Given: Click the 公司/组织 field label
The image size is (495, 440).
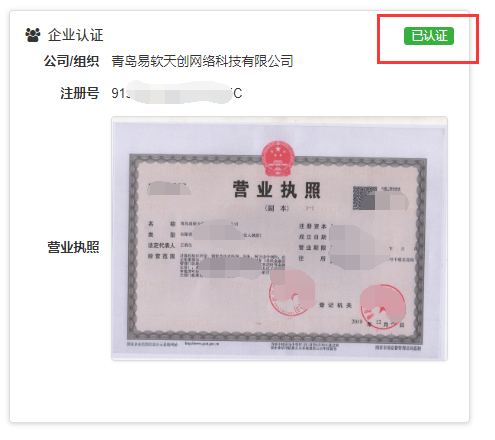Looking at the screenshot, I should 71,61.
